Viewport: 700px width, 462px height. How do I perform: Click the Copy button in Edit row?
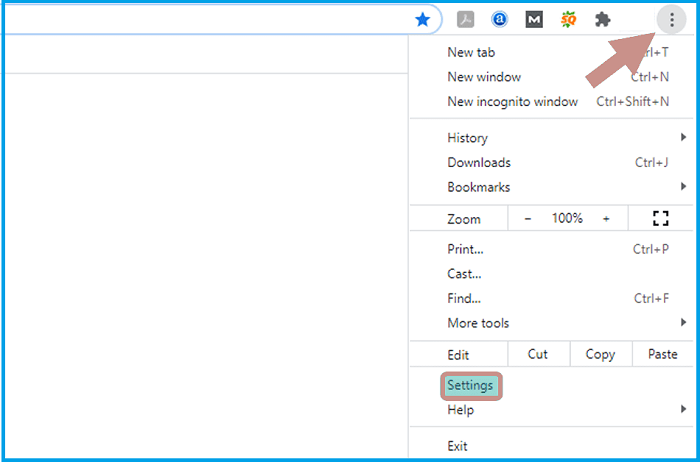click(601, 354)
